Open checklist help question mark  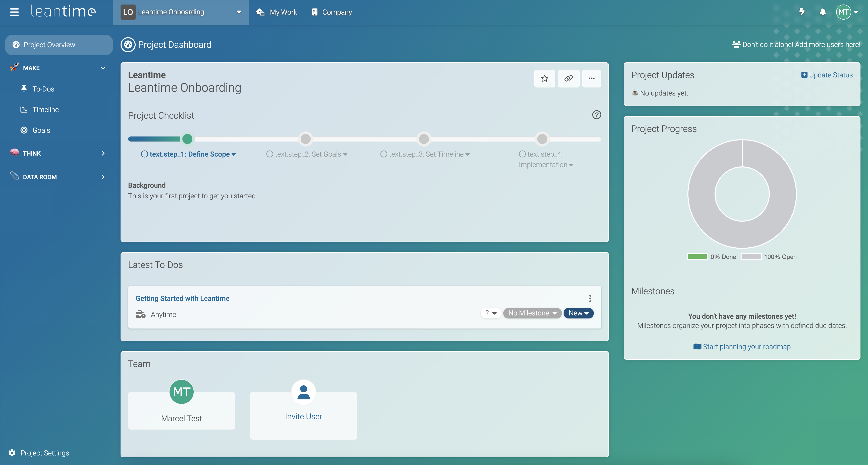596,115
